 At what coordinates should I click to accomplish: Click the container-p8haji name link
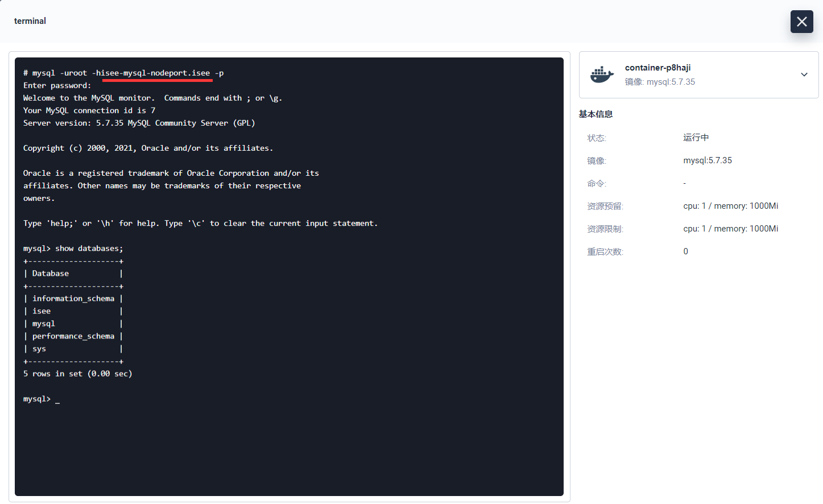[657, 67]
